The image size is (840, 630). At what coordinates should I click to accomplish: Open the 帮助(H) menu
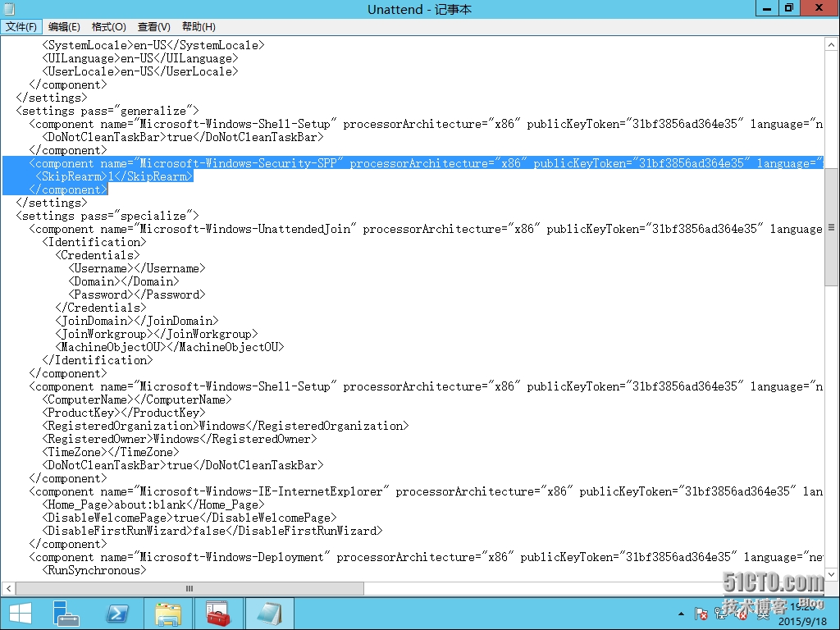[x=199, y=27]
